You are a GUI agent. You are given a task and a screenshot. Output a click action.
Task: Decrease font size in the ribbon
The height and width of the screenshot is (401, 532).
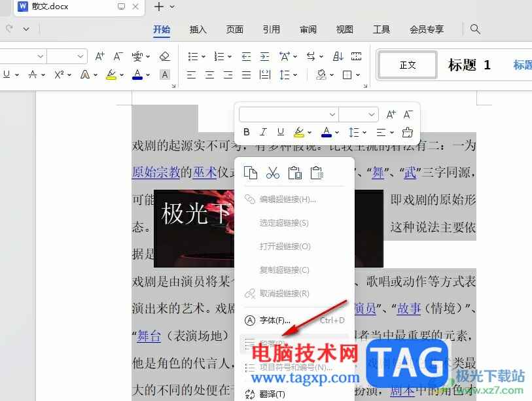[x=118, y=56]
